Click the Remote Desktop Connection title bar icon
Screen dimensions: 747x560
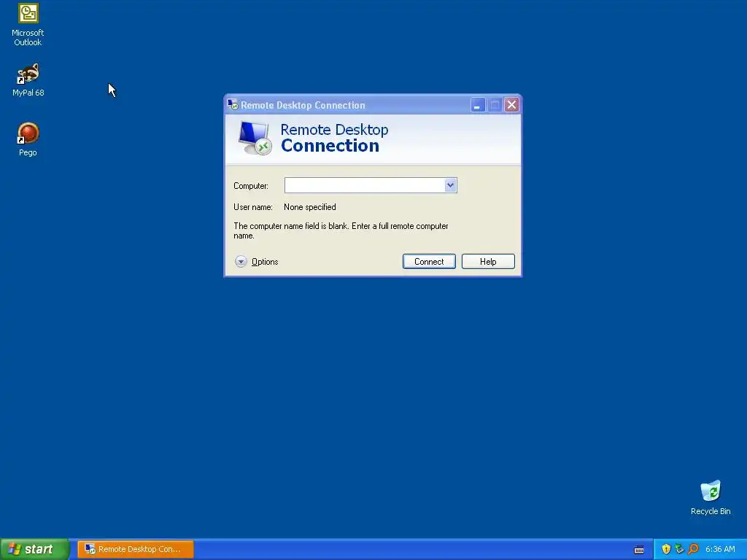click(x=233, y=105)
